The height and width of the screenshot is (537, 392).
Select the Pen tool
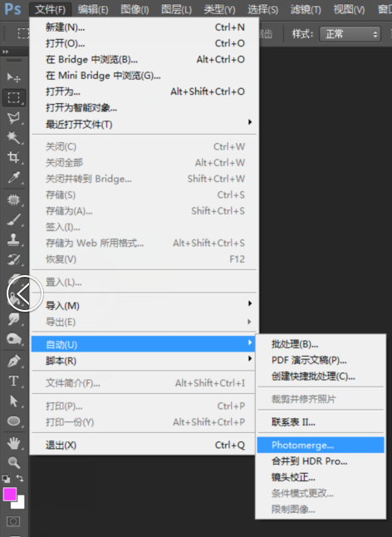(13, 361)
